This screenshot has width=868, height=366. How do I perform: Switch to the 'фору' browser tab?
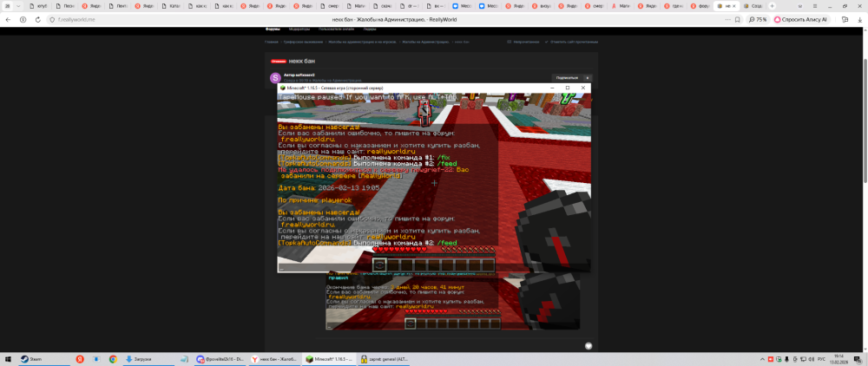699,5
